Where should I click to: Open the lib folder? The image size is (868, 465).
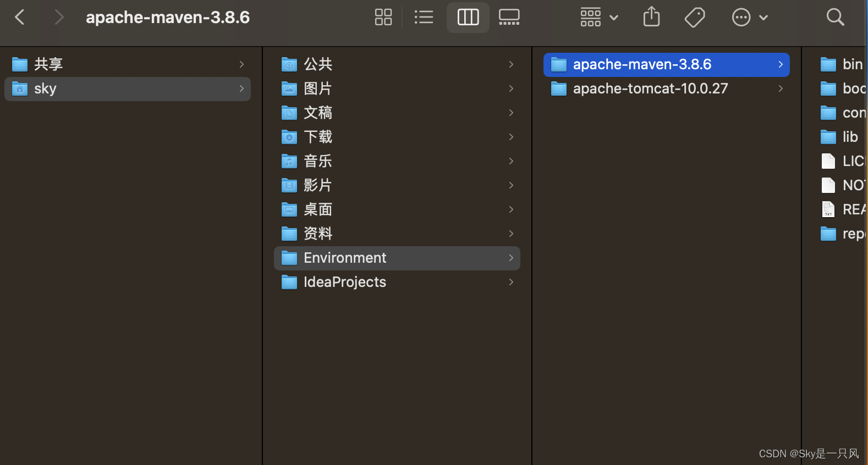[839, 137]
